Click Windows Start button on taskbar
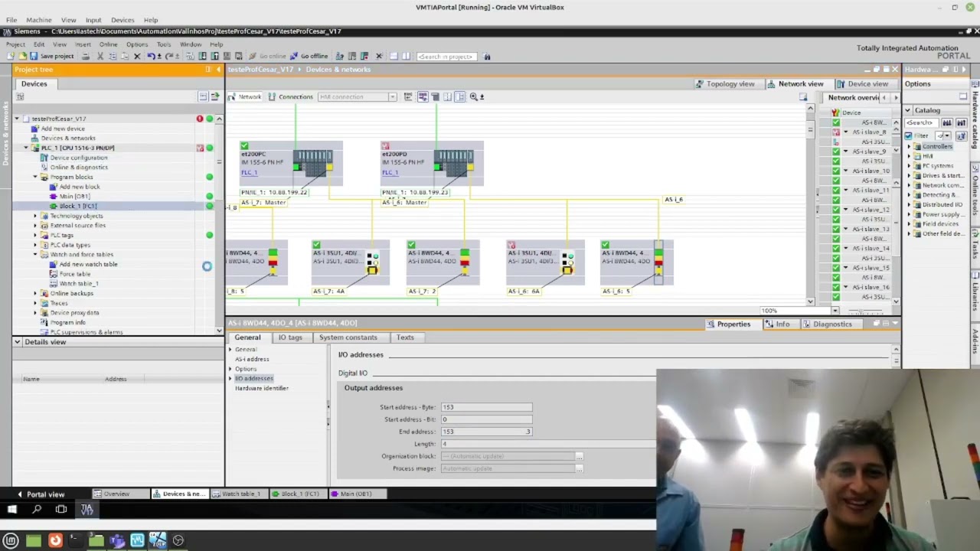This screenshot has height=551, width=980. coord(11,510)
